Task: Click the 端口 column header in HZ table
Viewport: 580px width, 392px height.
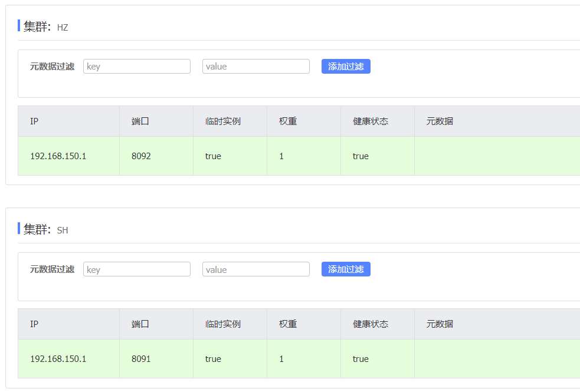Action: coord(140,121)
